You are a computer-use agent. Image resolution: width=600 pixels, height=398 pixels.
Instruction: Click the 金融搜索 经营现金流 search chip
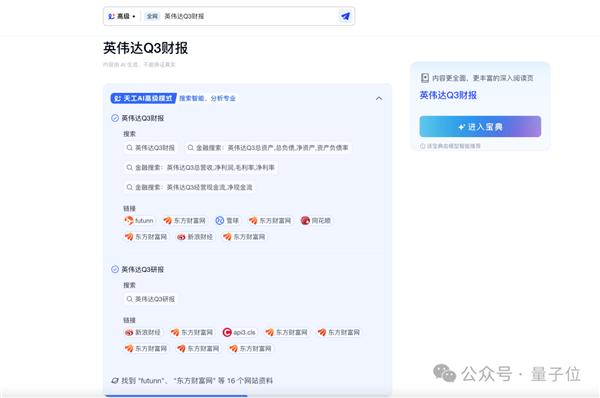(189, 187)
